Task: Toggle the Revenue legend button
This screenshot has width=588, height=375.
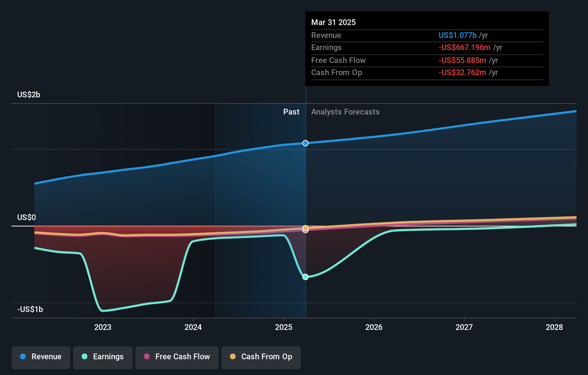Action: [41, 357]
